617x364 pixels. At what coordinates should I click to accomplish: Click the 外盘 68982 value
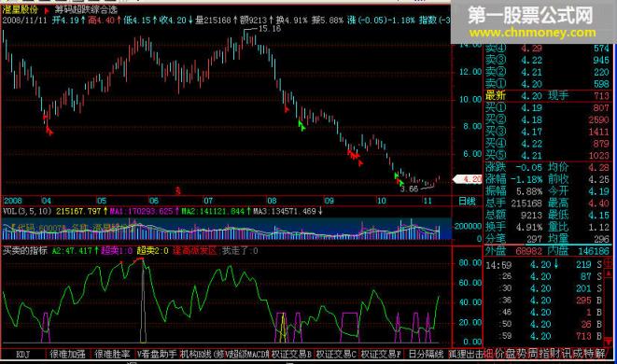[x=528, y=251]
